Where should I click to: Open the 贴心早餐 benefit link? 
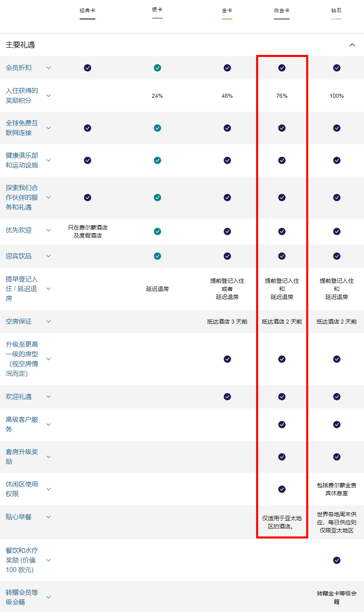(18, 517)
